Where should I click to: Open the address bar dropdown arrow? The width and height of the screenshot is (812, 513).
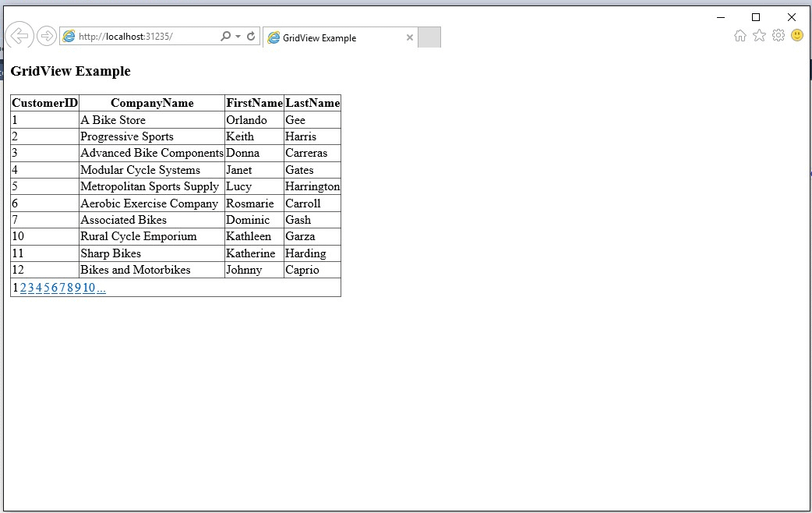[x=238, y=37]
